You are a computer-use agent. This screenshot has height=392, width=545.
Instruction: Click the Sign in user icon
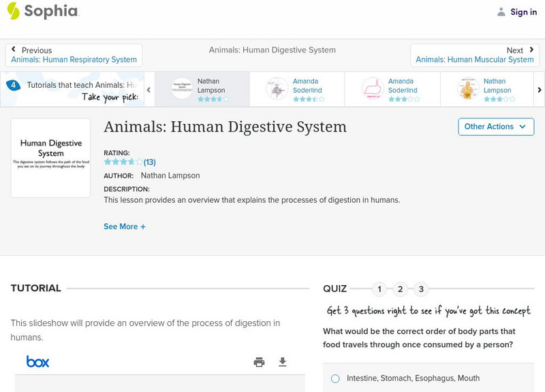(500, 12)
